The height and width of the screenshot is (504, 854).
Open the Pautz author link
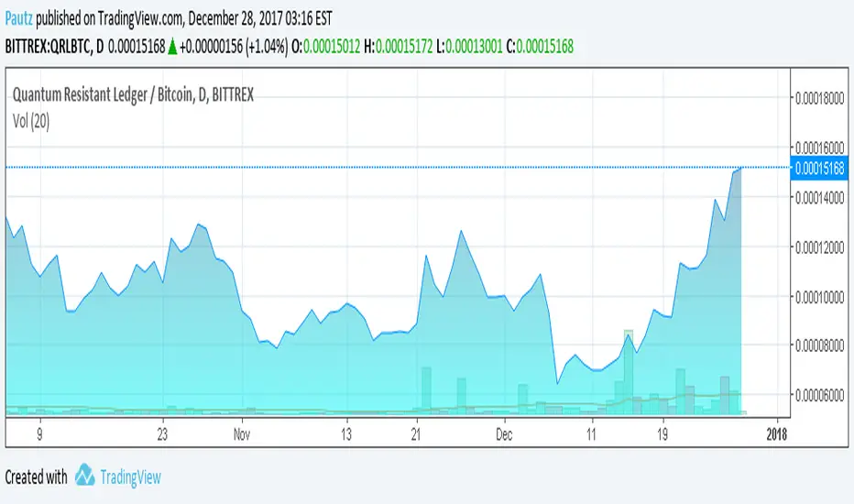[x=18, y=18]
